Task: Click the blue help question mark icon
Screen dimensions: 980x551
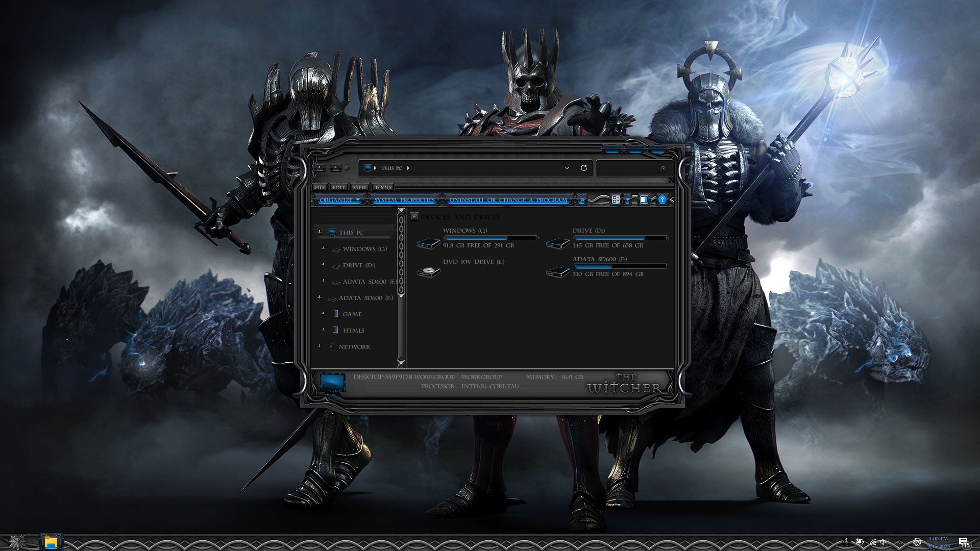Action: click(662, 199)
